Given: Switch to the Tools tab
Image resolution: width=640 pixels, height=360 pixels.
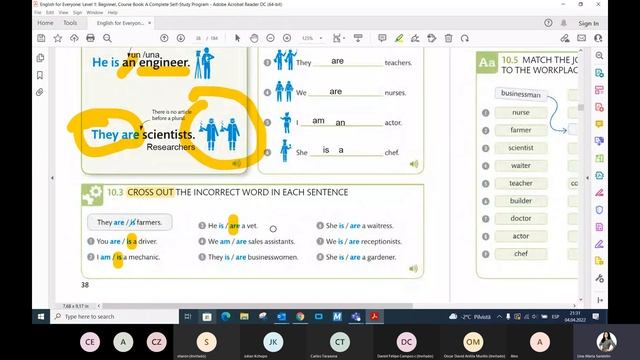Looking at the screenshot, I should point(70,23).
